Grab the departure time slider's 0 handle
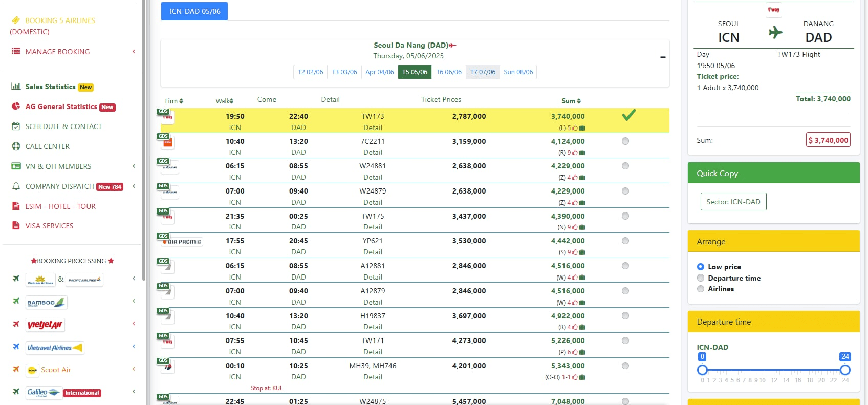868x405 pixels. (x=702, y=370)
